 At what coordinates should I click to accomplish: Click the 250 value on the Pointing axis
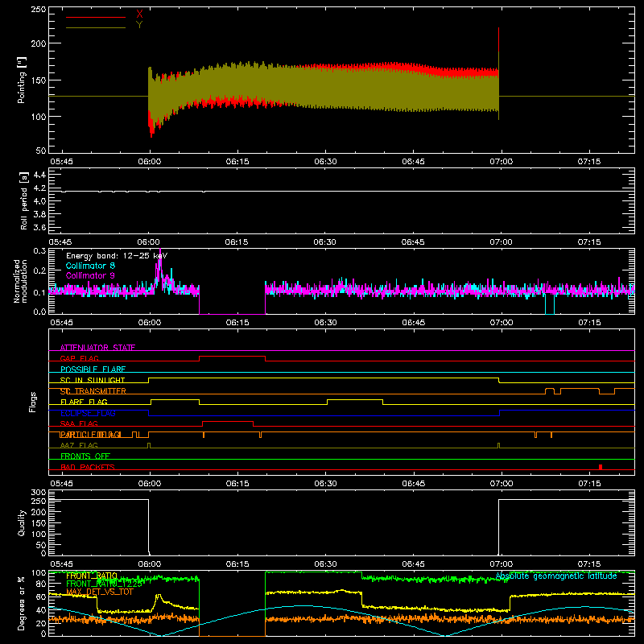pyautogui.click(x=39, y=9)
